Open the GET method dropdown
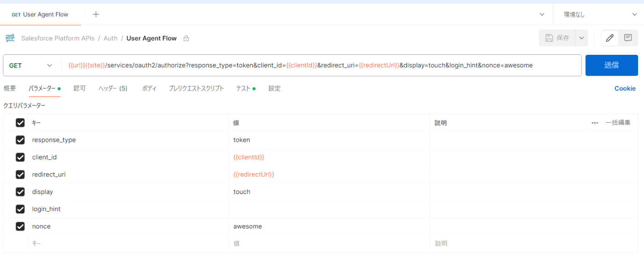 click(31, 65)
